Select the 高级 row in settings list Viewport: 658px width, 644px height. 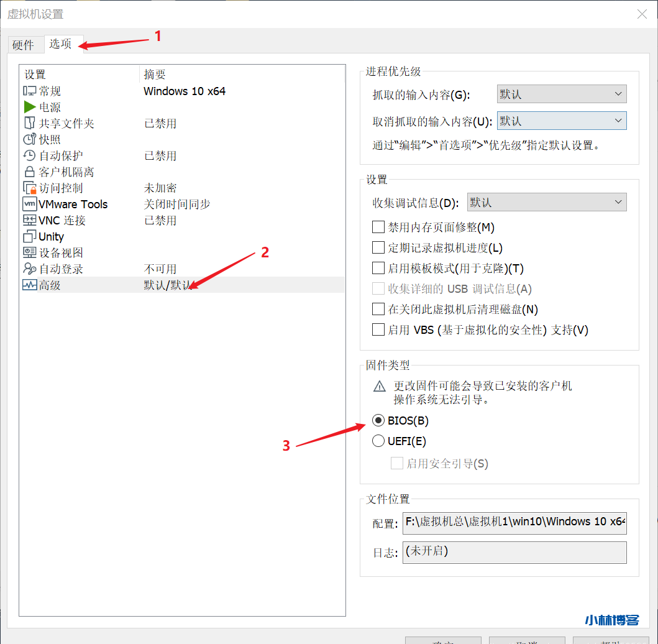(x=50, y=285)
